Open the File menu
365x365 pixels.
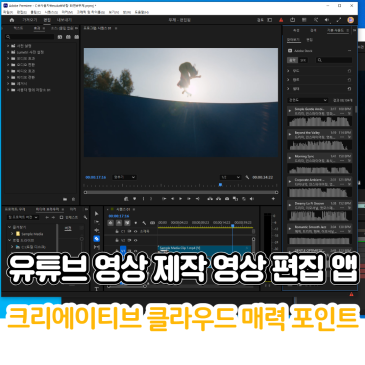7,12
